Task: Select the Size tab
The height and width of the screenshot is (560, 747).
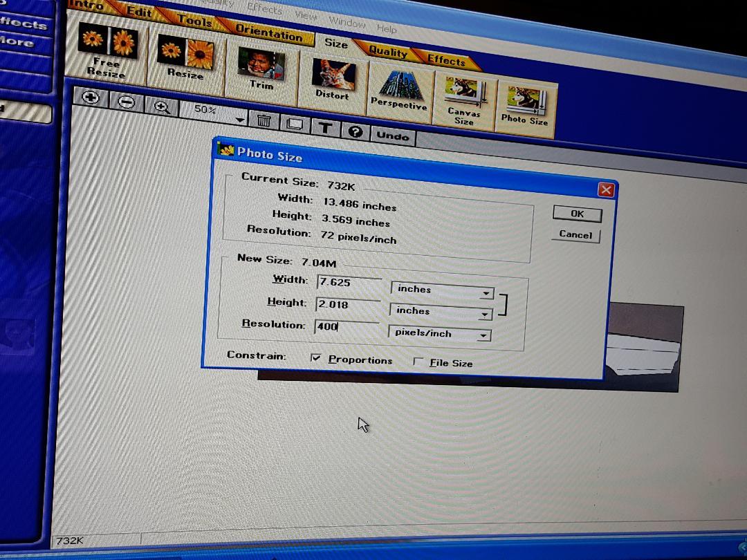Action: [336, 43]
